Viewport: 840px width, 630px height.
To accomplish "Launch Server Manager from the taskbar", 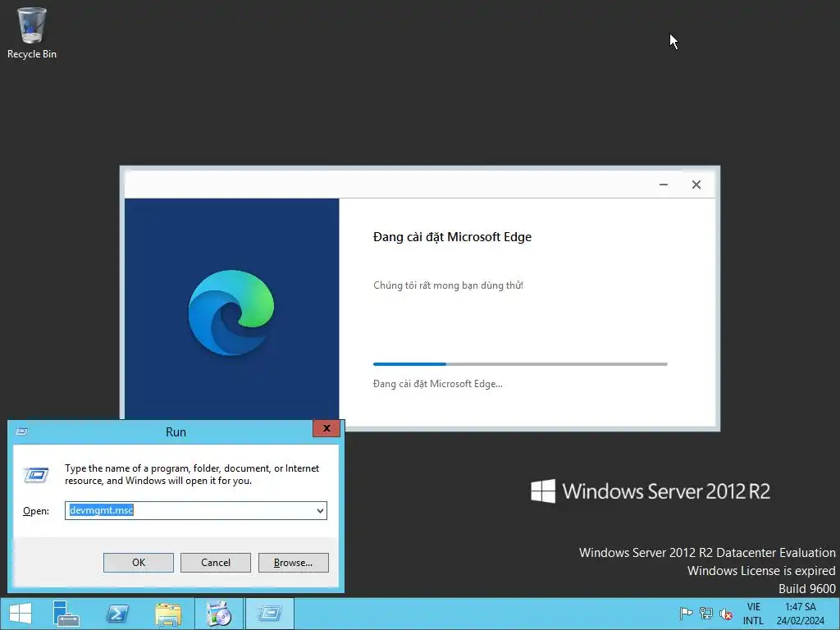I will pos(66,614).
